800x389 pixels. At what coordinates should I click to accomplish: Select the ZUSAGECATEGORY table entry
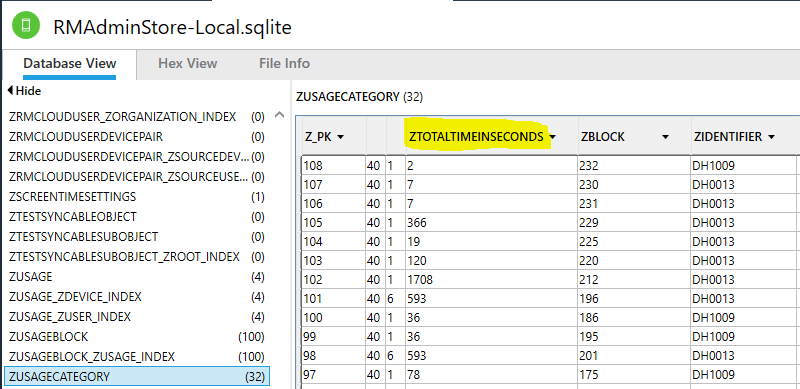coord(137,377)
